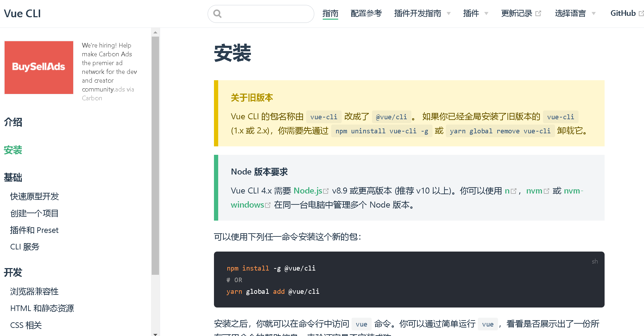Open CLI 服务 sidebar page
Viewport: 644px width, 336px height.
click(x=25, y=247)
